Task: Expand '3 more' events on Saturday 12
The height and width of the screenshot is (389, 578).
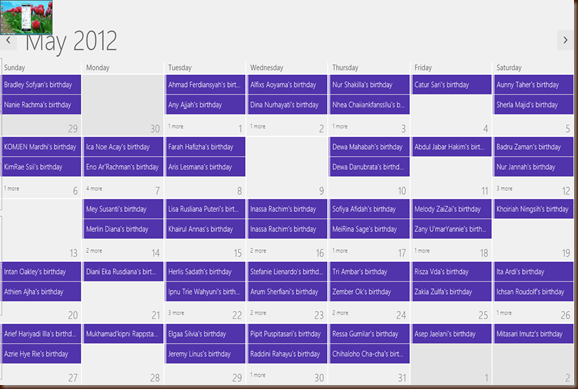Action: pos(504,188)
